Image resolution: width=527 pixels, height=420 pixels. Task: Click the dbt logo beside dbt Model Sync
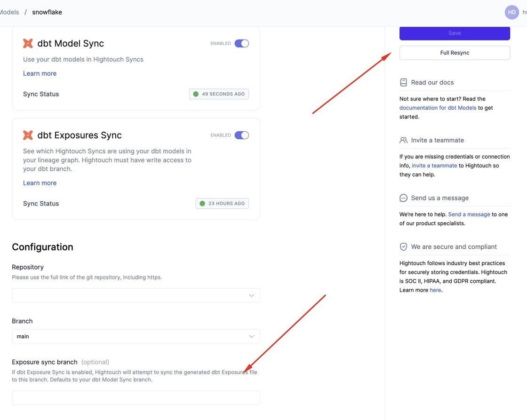pyautogui.click(x=28, y=43)
